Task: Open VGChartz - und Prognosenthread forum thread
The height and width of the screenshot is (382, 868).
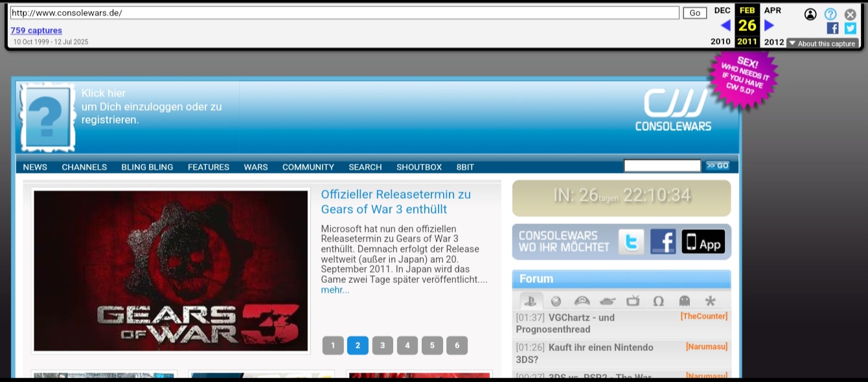Action: (565, 323)
